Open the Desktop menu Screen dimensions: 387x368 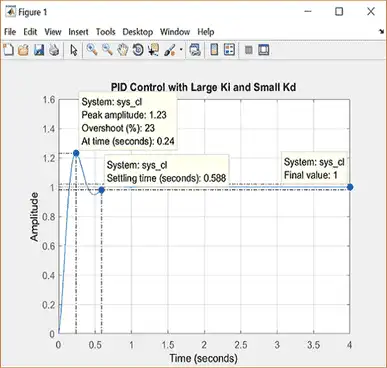(x=138, y=32)
